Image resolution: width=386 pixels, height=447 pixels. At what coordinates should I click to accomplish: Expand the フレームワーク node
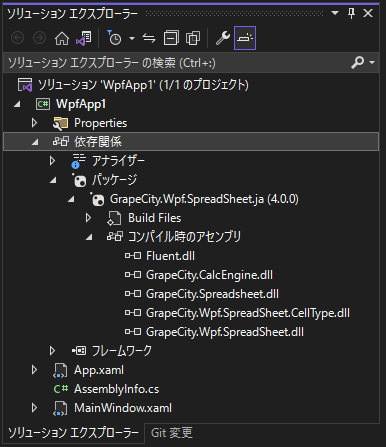coord(52,351)
